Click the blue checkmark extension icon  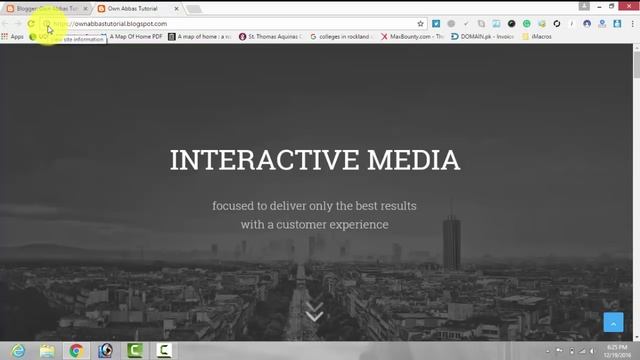[436, 24]
